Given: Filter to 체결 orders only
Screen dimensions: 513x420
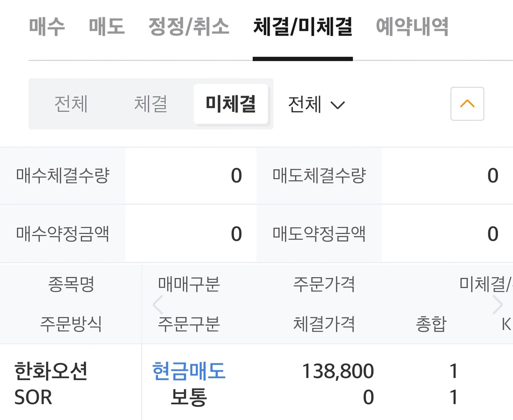Looking at the screenshot, I should [x=150, y=104].
